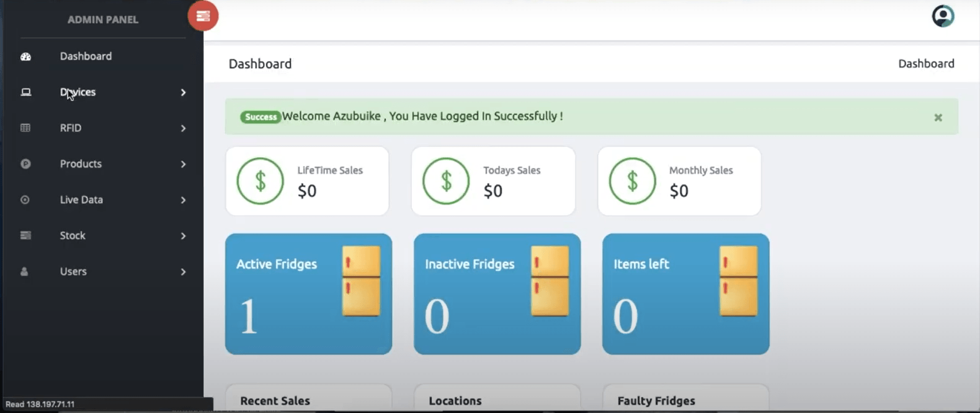
Task: Expand the Devices submenu chevron
Action: pos(183,92)
